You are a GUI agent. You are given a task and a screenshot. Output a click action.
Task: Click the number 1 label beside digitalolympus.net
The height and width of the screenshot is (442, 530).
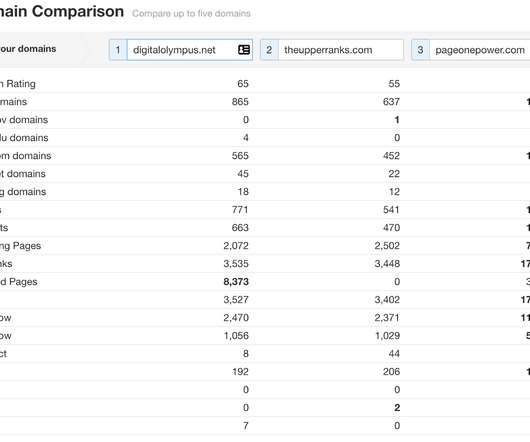tap(118, 50)
